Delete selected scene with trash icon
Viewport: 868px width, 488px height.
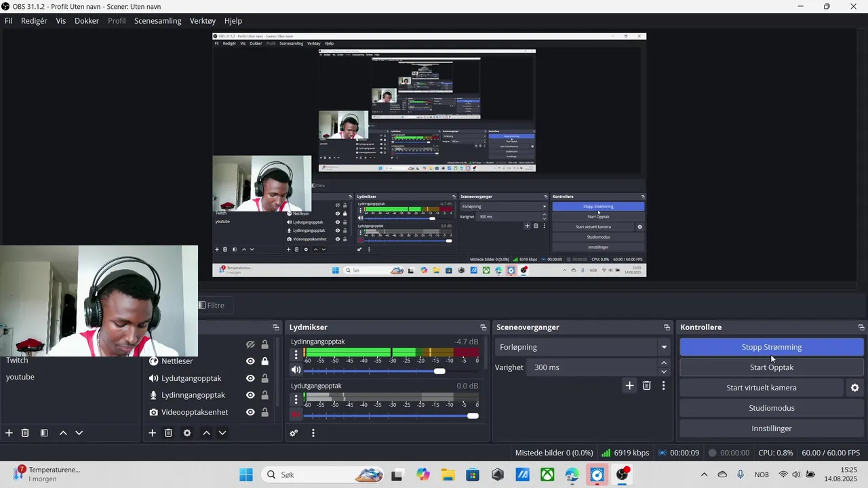(25, 433)
